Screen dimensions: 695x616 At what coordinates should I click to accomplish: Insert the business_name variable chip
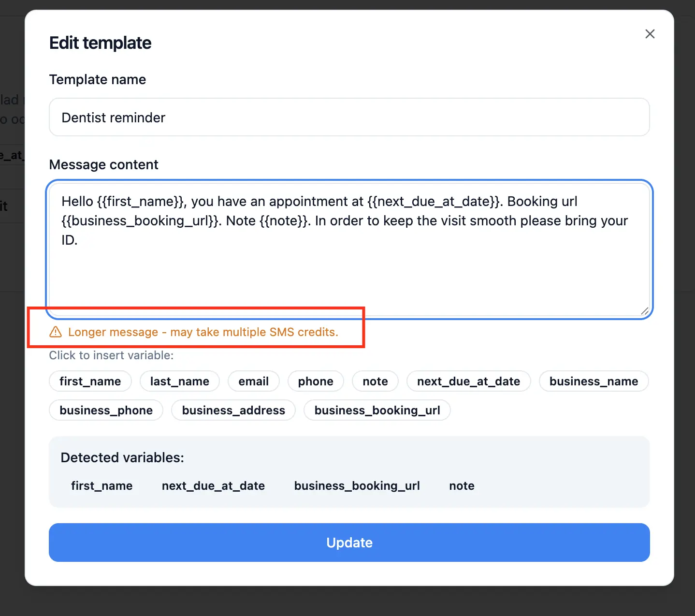point(594,381)
